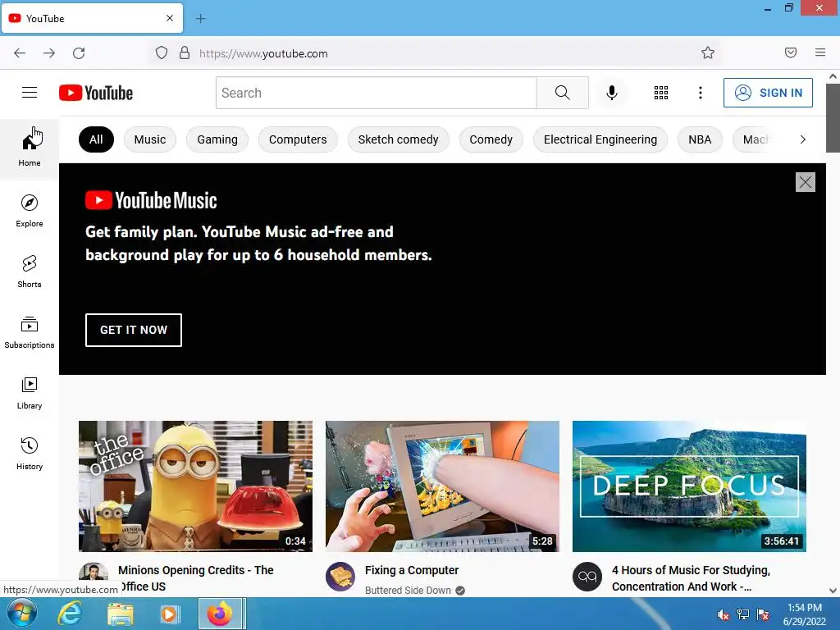This screenshot has width=840, height=630.
Task: Select the Comedy category chip
Action: [x=491, y=139]
